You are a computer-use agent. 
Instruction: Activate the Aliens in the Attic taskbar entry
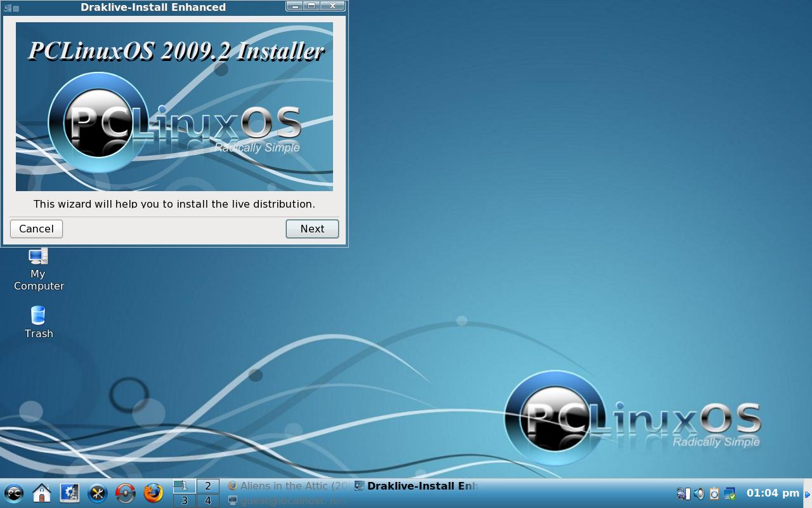coord(289,486)
